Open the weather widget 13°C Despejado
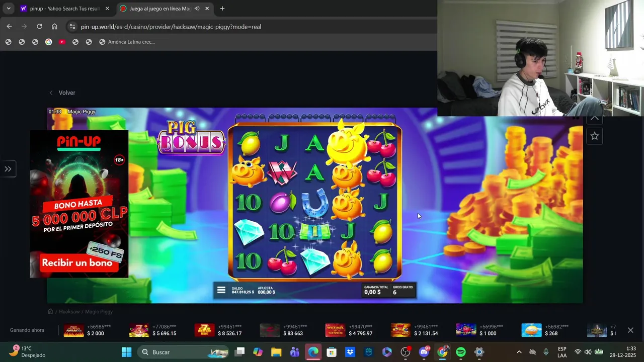This screenshot has height=362, width=644. 28,352
